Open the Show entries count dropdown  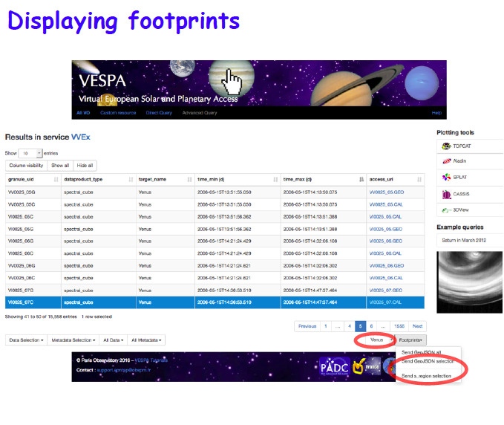tap(30, 153)
